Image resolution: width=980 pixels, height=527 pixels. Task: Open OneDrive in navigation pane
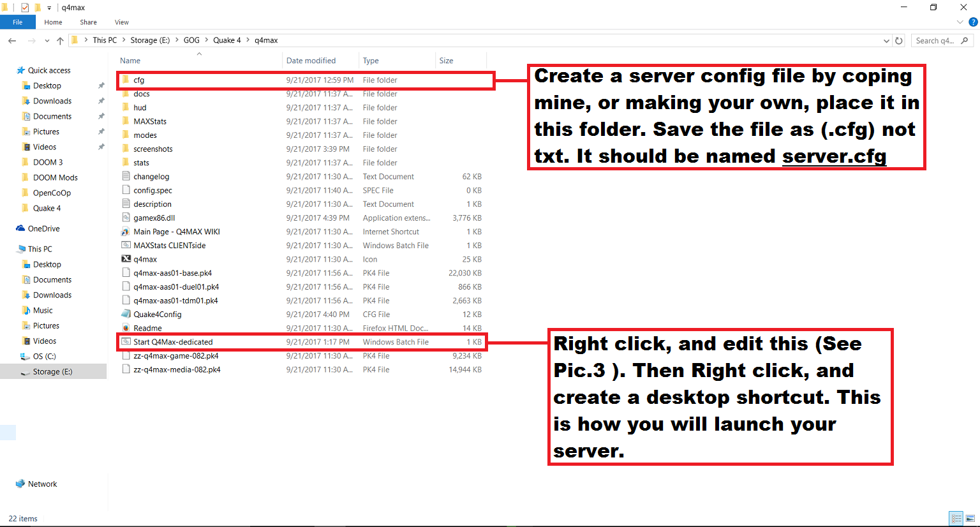[x=43, y=228]
